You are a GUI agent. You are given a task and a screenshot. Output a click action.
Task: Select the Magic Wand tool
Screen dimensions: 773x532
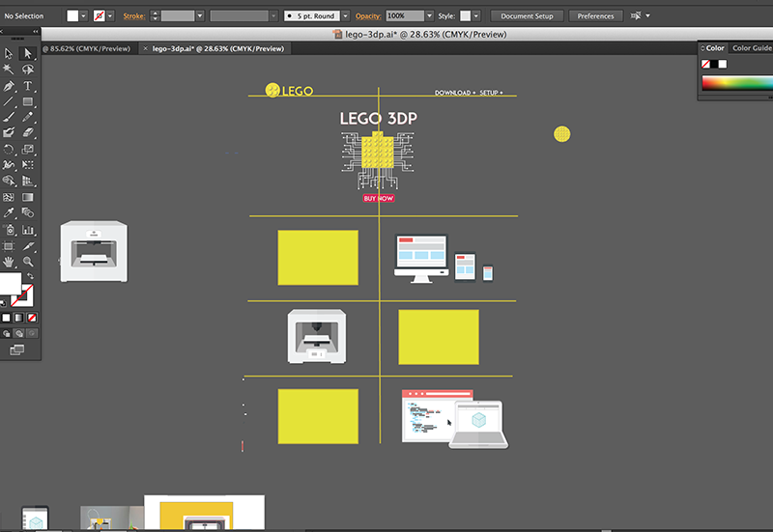9,70
